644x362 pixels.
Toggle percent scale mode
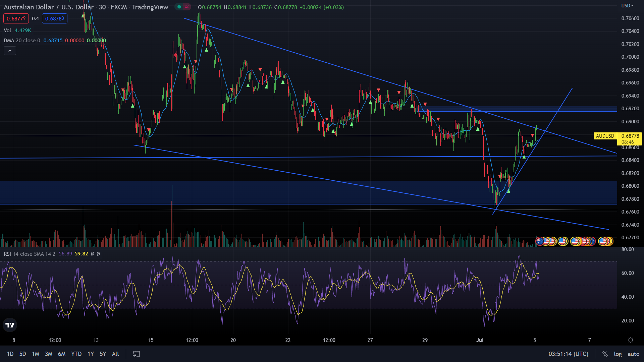pos(605,354)
